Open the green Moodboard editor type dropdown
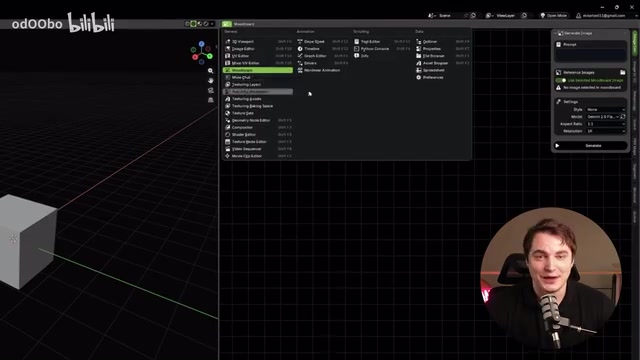640x360 pixels. (x=227, y=24)
